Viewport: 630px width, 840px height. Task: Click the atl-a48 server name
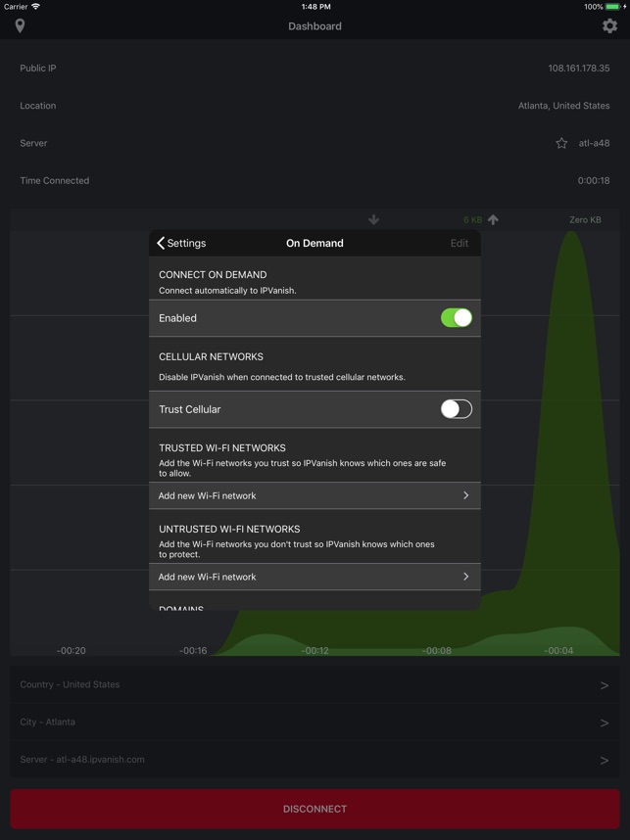594,143
